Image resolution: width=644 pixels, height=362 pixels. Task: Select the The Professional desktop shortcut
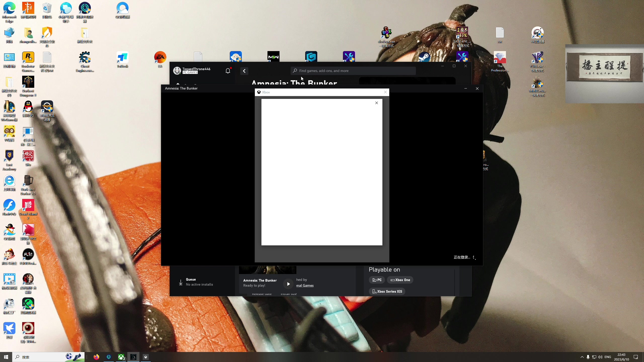500,62
